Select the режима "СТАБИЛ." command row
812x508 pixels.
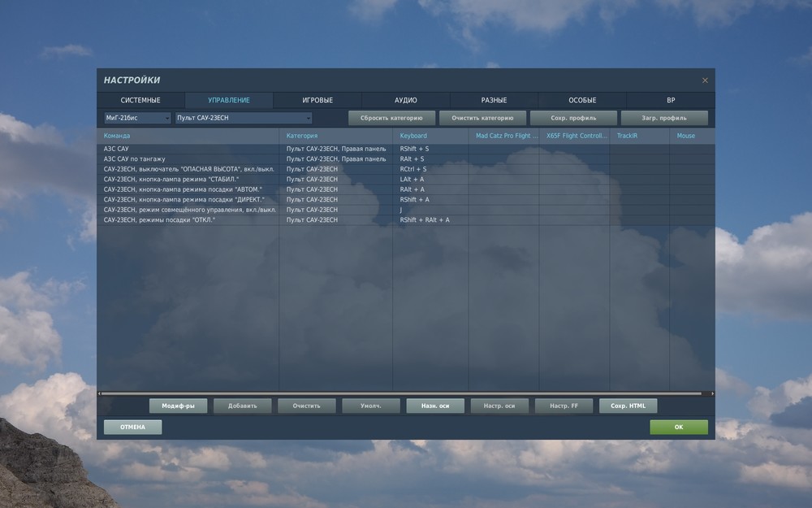tap(406, 180)
